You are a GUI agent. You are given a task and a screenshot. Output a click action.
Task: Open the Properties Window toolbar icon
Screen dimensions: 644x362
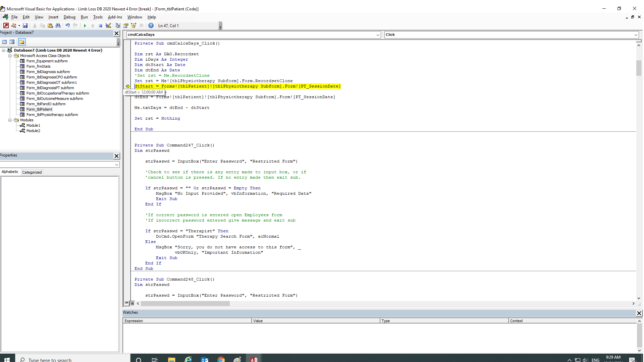[x=126, y=25]
